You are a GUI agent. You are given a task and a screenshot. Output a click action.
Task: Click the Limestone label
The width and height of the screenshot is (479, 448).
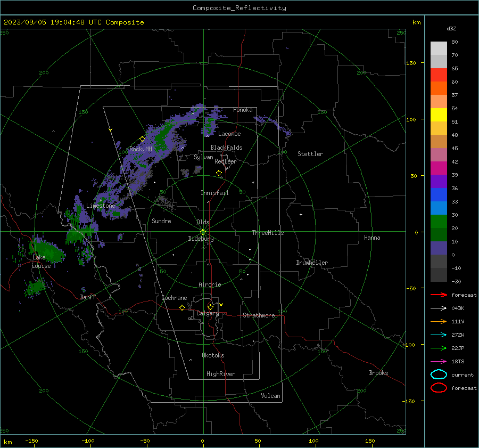click(x=101, y=206)
